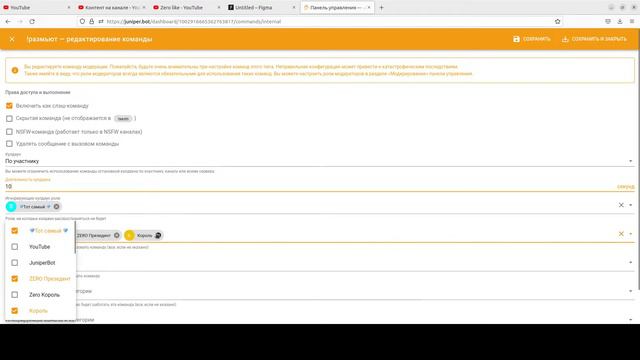The image size is (640, 360).
Task: Toggle 'Включить как слэш-команду' checkbox
Action: [x=9, y=106]
